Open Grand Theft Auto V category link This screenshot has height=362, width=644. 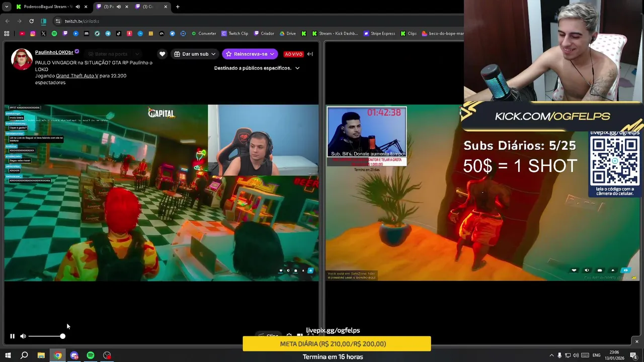(77, 76)
